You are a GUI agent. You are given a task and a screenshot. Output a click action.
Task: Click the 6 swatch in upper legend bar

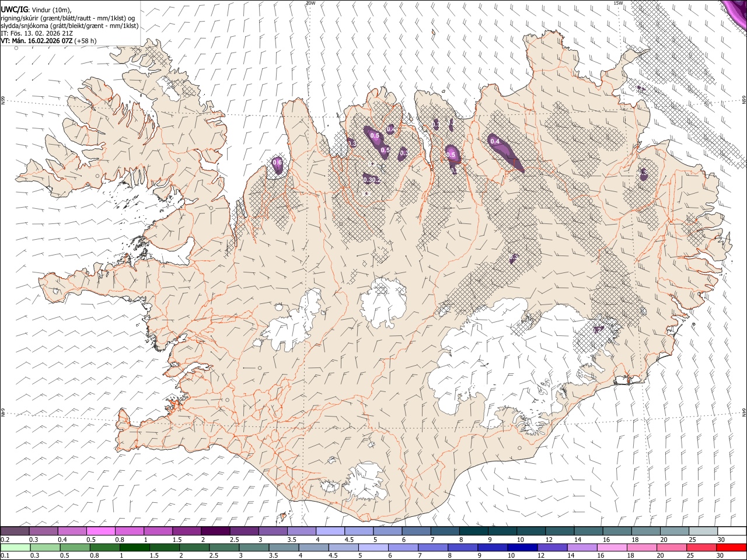[x=416, y=531]
